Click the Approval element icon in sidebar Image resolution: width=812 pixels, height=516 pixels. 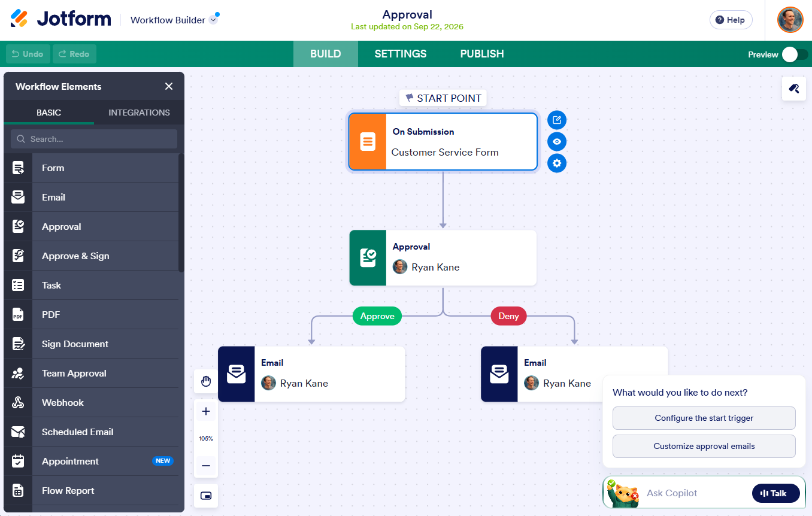18,227
